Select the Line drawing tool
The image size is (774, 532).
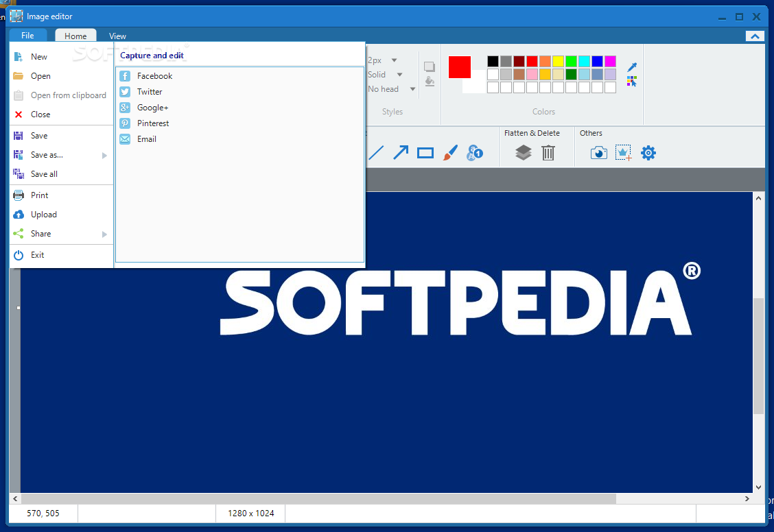pyautogui.click(x=376, y=153)
